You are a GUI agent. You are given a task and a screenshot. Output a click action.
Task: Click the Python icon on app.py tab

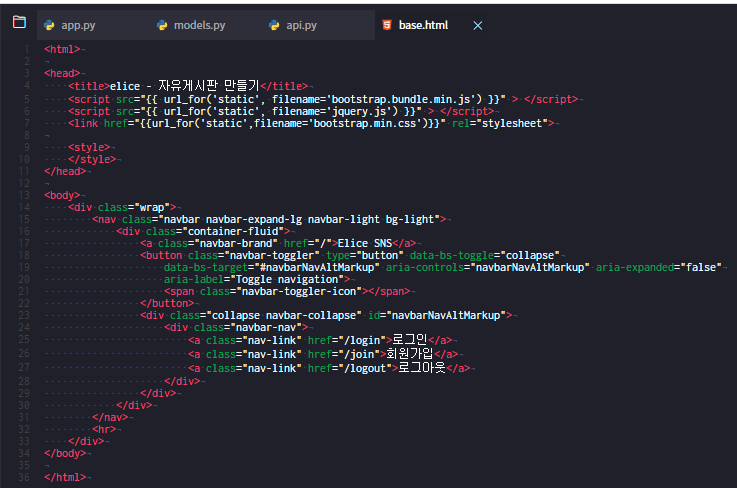49,25
